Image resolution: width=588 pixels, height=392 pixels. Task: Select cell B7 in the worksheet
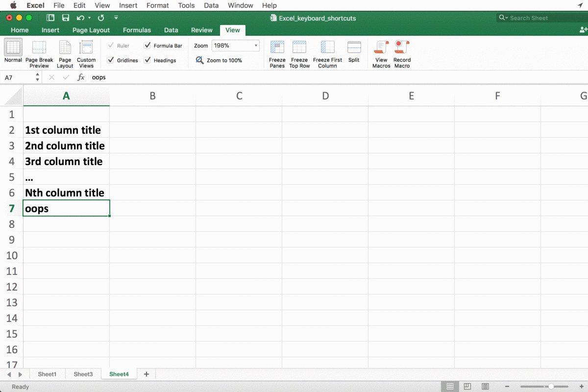coord(152,208)
